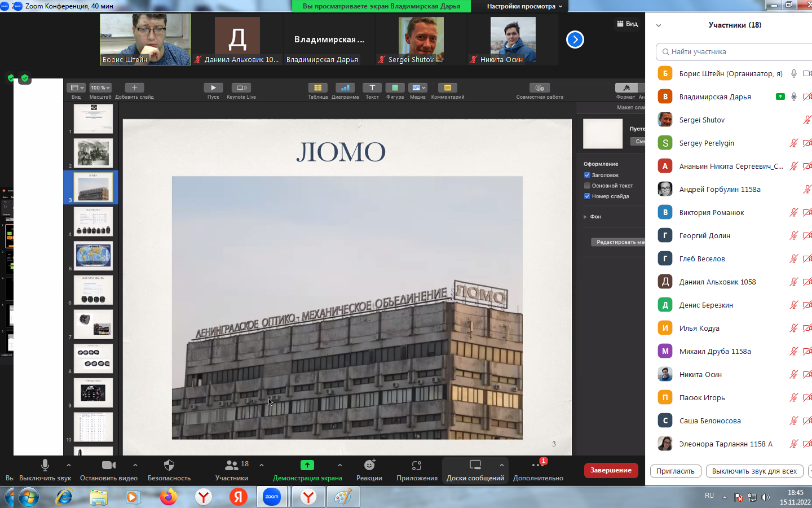Expand arrow next to Демонстрация экрана
This screenshot has width=812, height=508.
coord(340,465)
